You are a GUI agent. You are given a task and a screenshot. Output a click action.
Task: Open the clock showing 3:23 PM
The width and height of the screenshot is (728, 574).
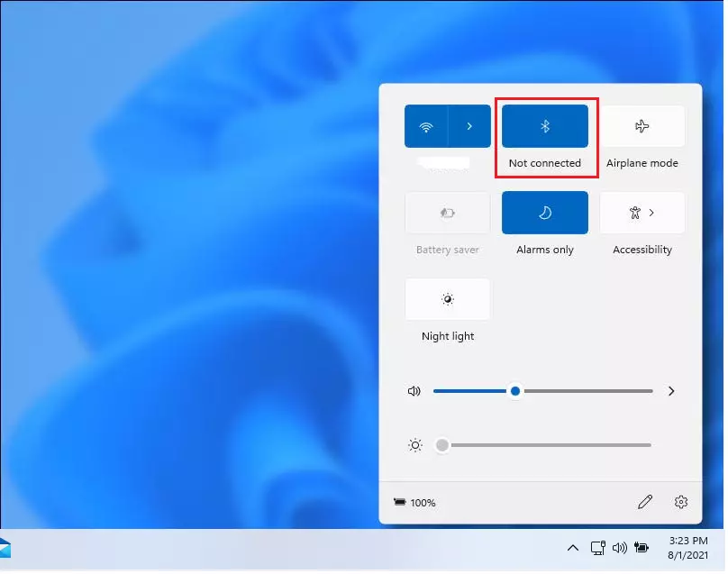[688, 548]
